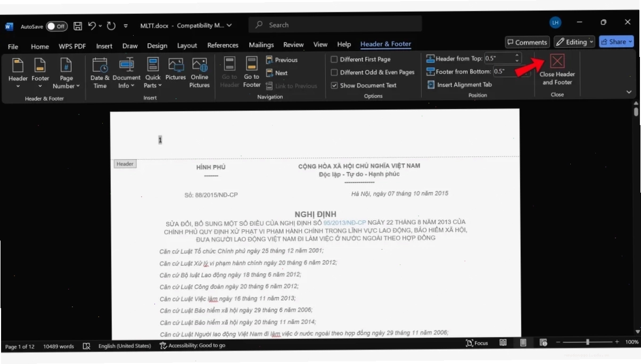The image size is (641, 364).
Task: Open the References tab
Action: point(223,45)
